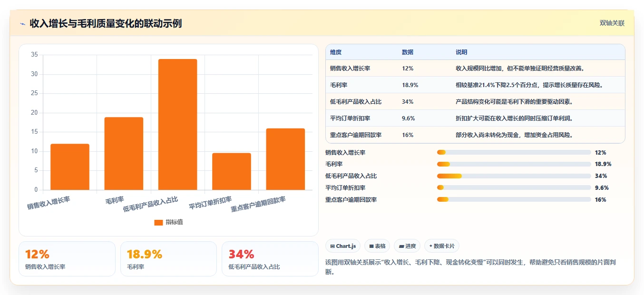Click the 销售收入增长率 12% progress bar
Viewport: 644px width, 295px height.
pyautogui.click(x=514, y=152)
